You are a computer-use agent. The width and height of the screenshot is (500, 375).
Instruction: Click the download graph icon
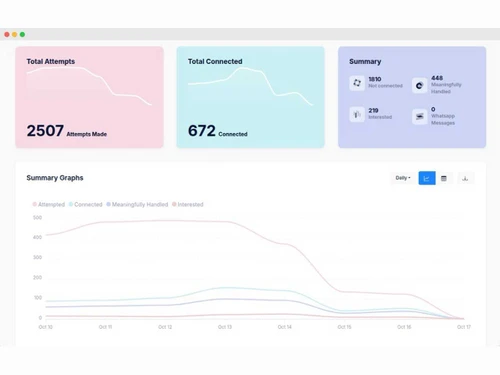[465, 178]
